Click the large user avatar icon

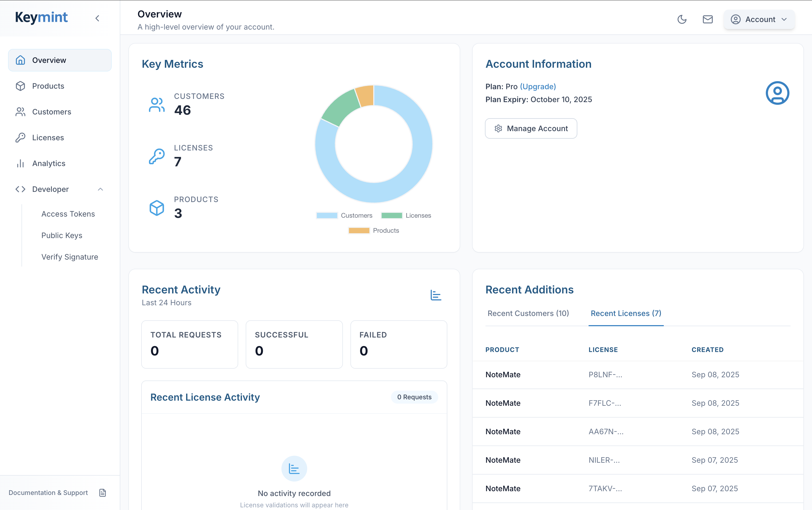point(777,93)
